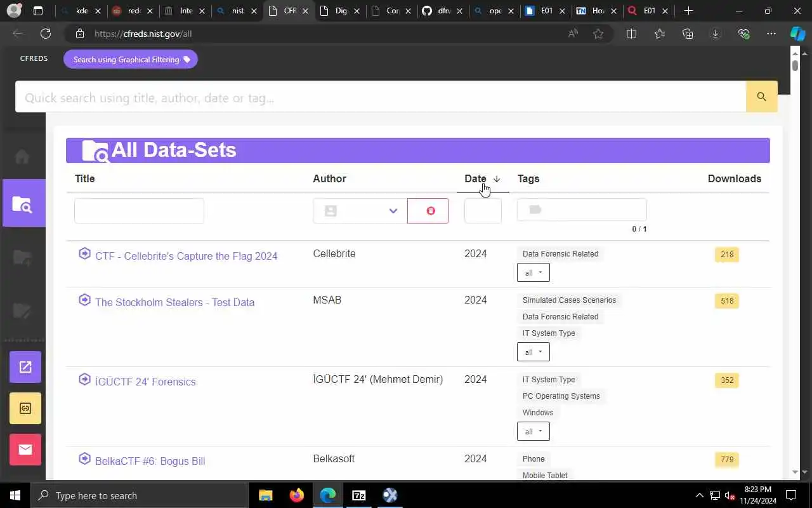The width and height of the screenshot is (812, 508).
Task: Click the 779 downloads badge
Action: click(727, 459)
